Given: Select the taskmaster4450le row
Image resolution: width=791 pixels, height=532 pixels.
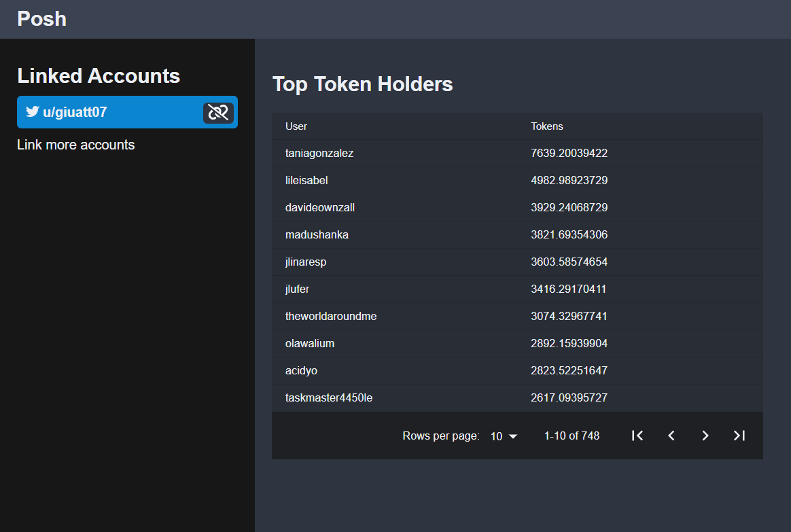Looking at the screenshot, I should (517, 398).
